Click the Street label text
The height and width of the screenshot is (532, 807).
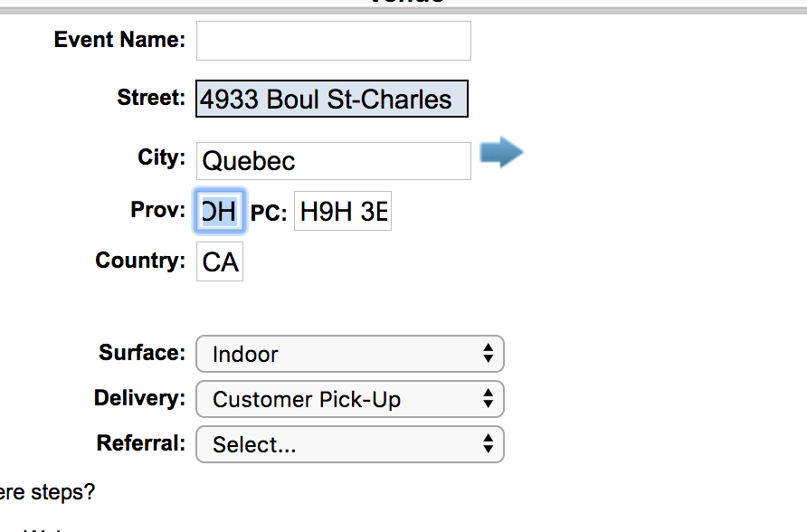click(151, 98)
